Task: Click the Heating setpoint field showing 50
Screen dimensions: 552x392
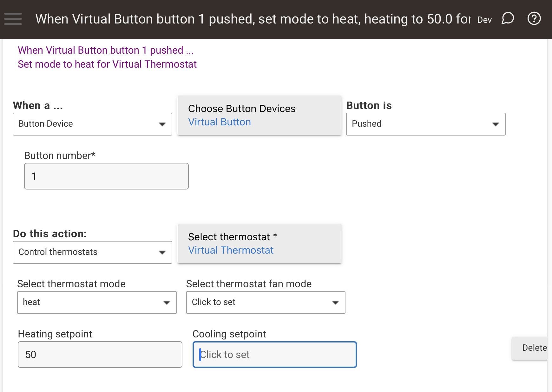Action: click(100, 355)
